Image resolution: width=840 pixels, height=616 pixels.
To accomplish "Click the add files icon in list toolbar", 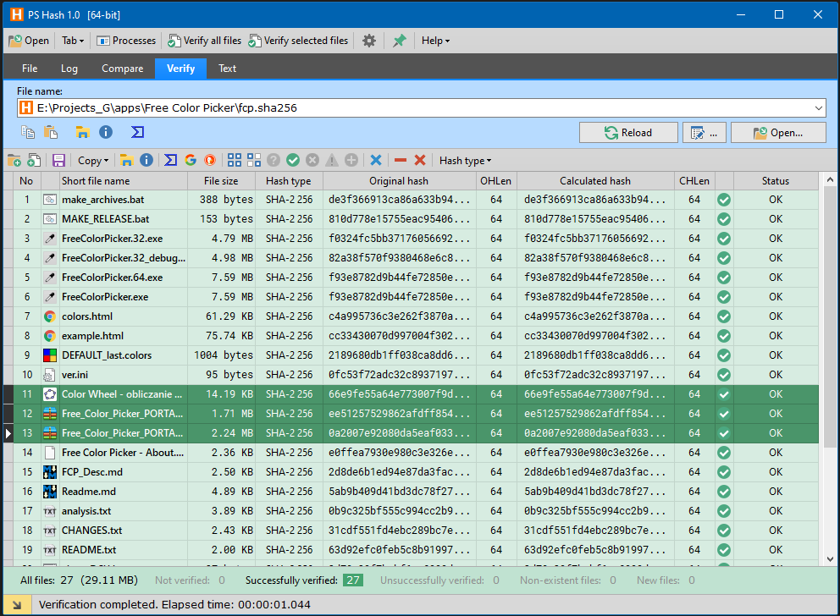I will (34, 160).
